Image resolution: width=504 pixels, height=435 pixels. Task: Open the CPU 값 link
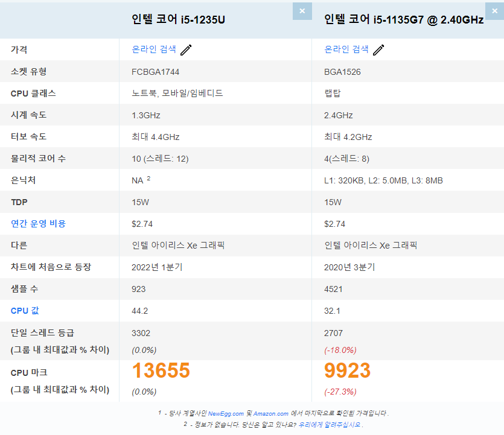25,311
